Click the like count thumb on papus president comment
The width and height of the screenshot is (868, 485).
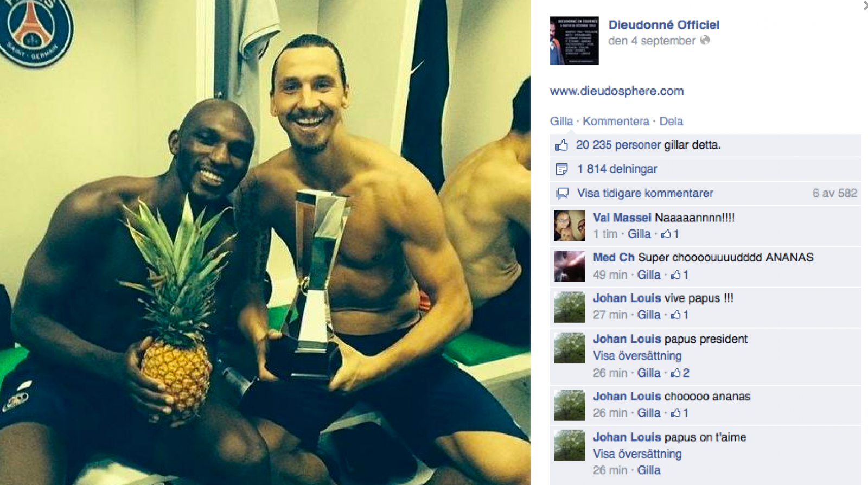(x=675, y=373)
